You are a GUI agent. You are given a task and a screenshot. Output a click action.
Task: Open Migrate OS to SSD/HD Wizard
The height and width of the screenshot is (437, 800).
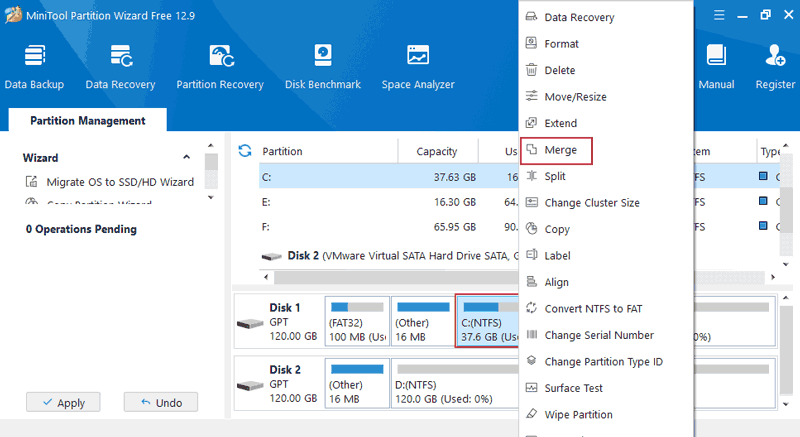pos(120,182)
